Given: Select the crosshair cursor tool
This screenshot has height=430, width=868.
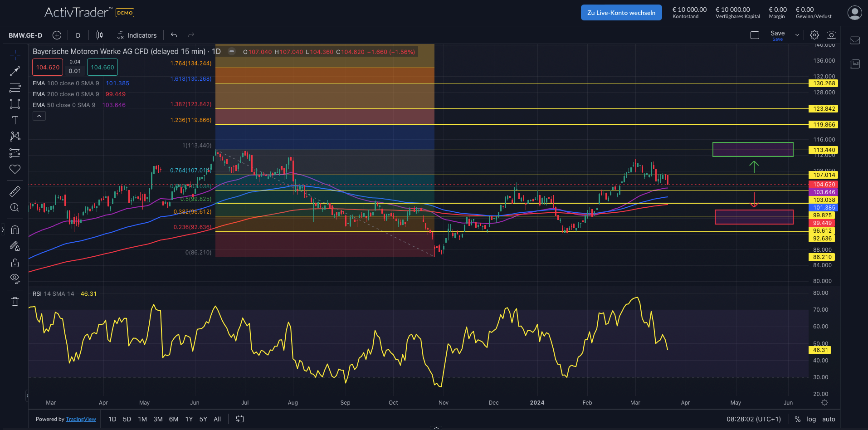Looking at the screenshot, I should click(15, 55).
